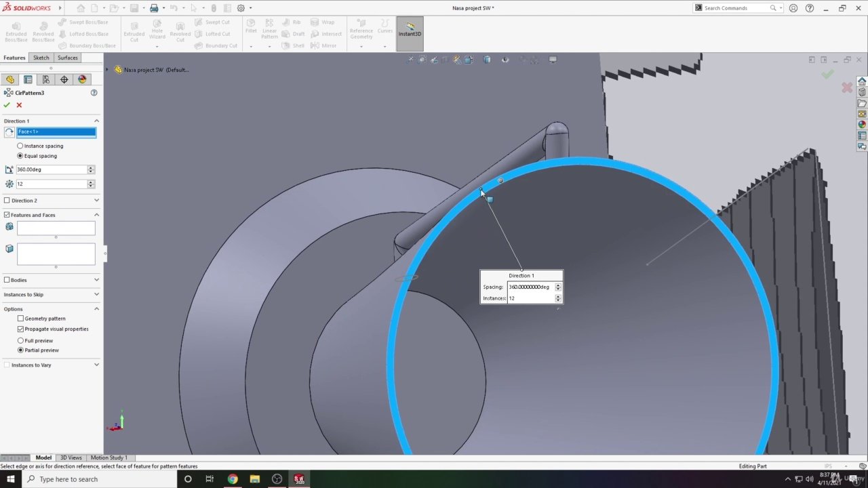Image resolution: width=868 pixels, height=488 pixels.
Task: Click Reverse Direction icon beside Face<1>
Action: point(9,131)
